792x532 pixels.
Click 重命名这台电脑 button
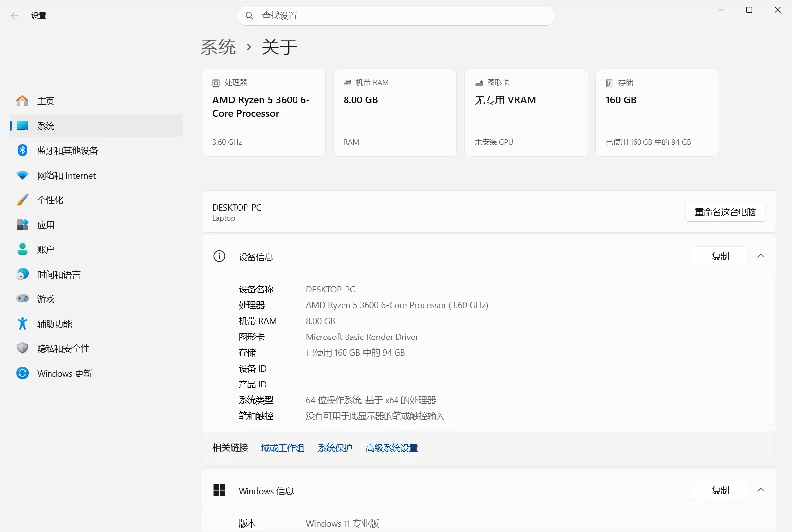point(725,212)
